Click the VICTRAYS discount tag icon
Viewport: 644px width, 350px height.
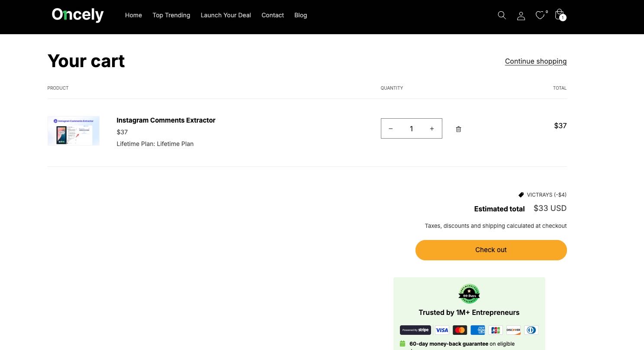tap(521, 195)
